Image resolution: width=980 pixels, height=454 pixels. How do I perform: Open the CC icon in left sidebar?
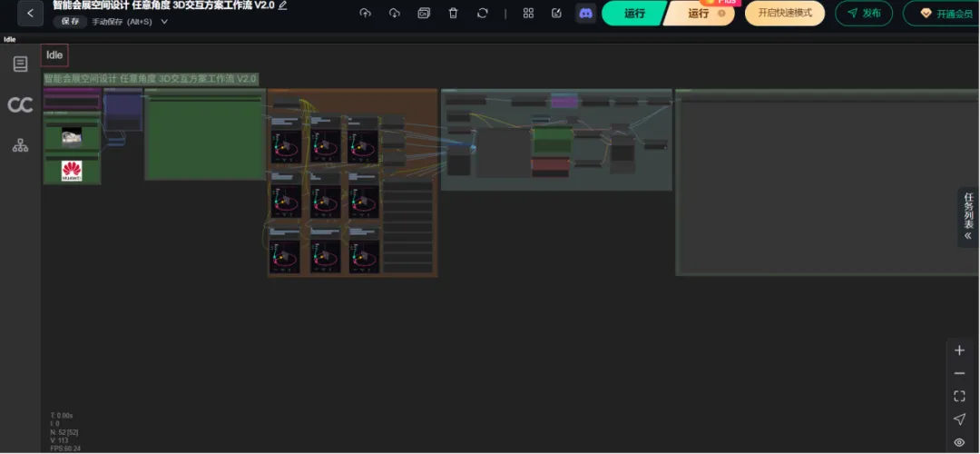(20, 105)
